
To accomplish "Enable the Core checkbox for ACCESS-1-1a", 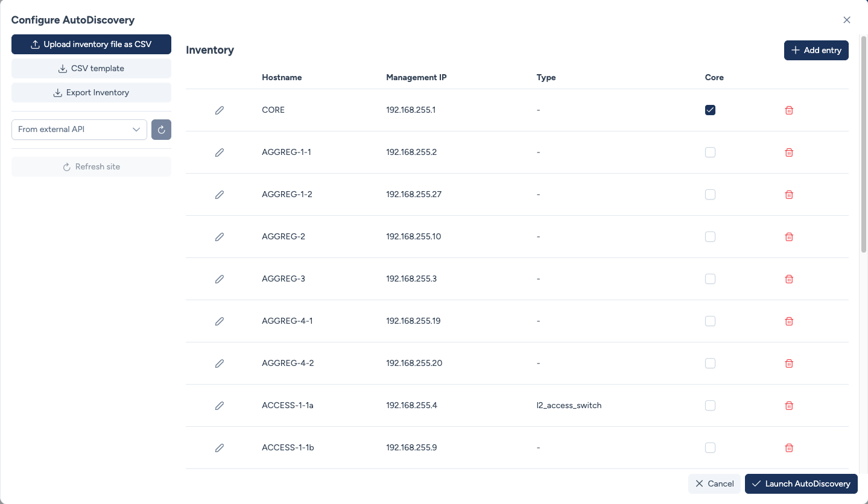I will click(710, 406).
